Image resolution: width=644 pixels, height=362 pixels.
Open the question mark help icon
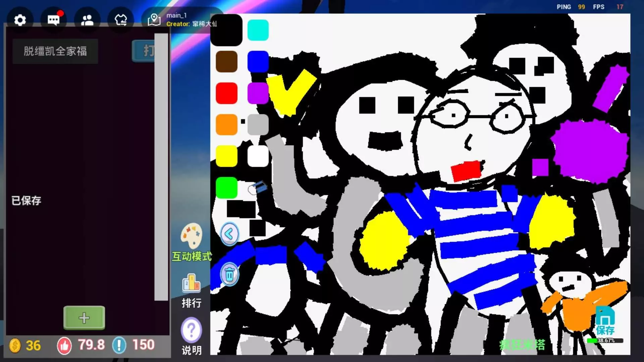pyautogui.click(x=191, y=330)
